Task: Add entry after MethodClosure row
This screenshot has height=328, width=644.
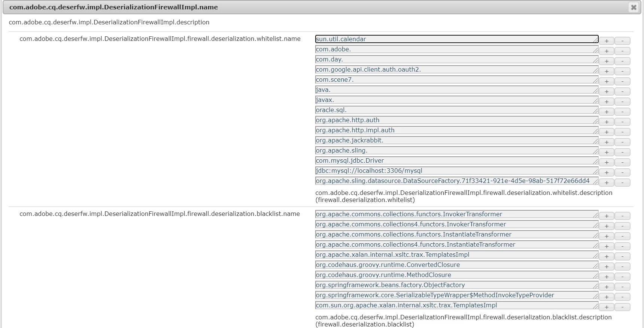Action: [607, 277]
